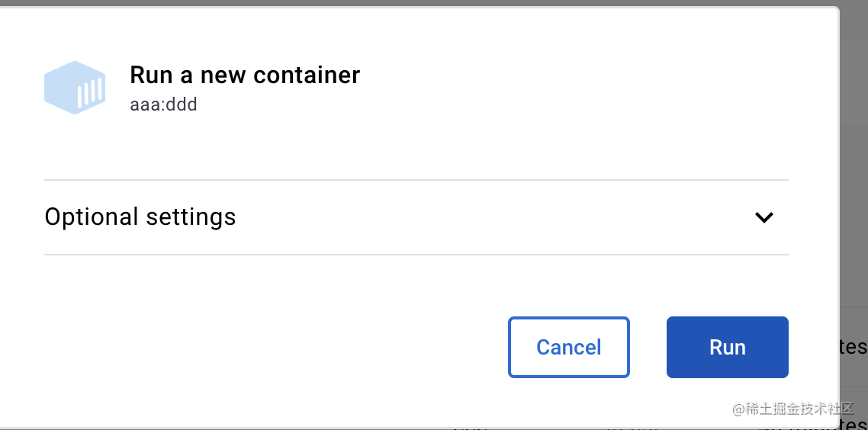Open the Optional settings section label

click(140, 217)
